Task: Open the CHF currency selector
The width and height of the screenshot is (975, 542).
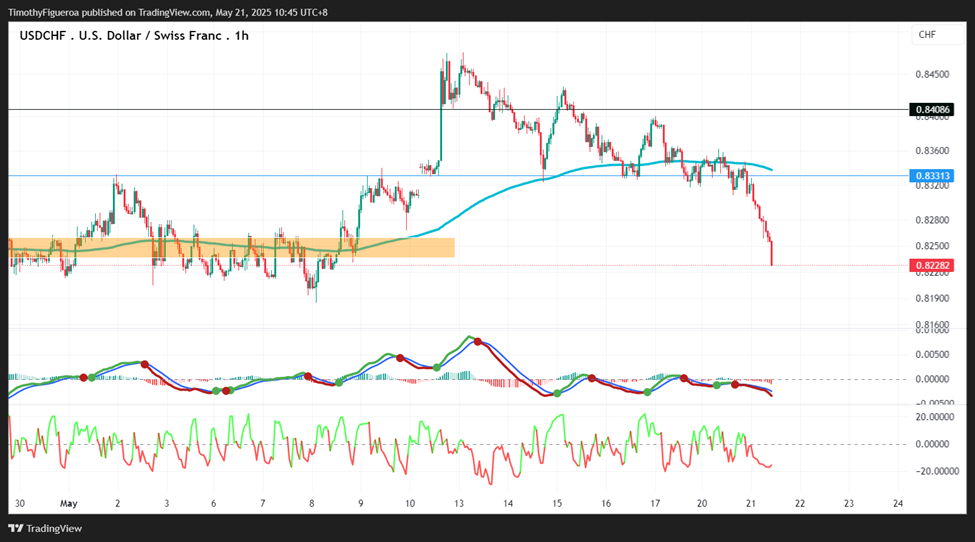Action: pos(927,35)
